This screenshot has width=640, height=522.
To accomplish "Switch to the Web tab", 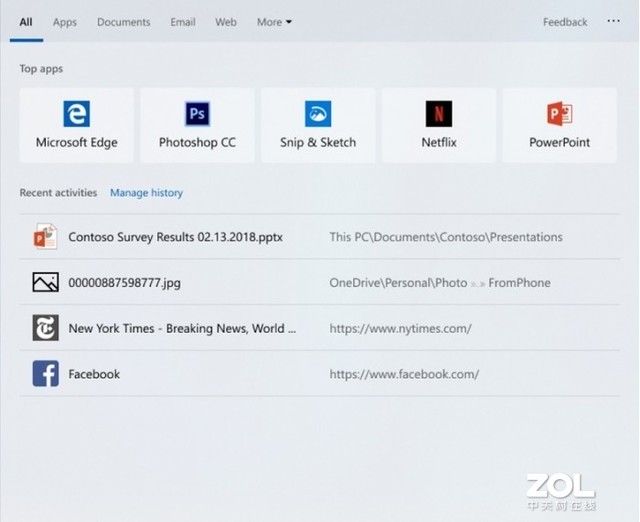I will click(226, 22).
